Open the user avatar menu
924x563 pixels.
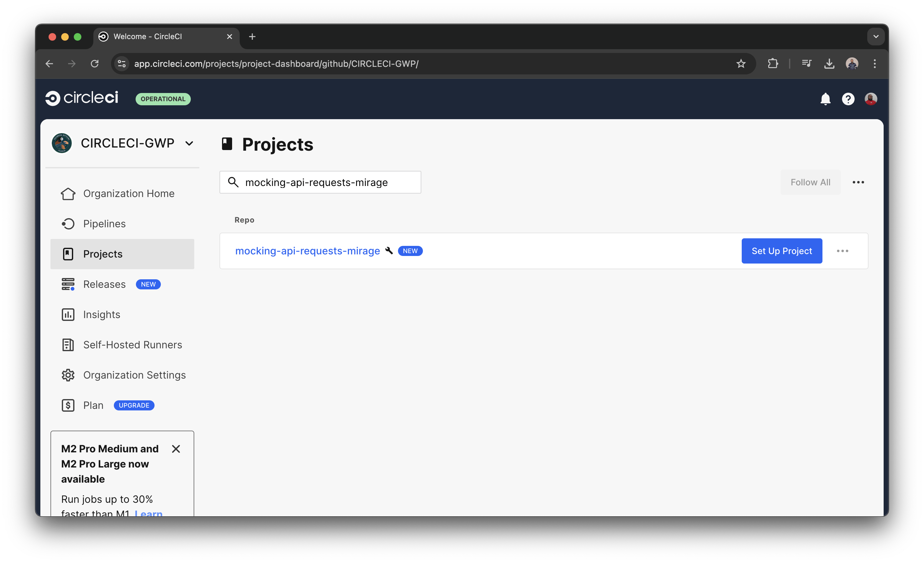pyautogui.click(x=871, y=99)
